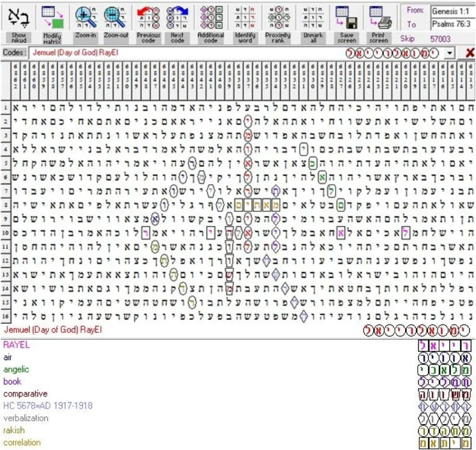Viewport: 476px width, 450px height.
Task: Click the olive Hebrew letters beside rakish
Action: click(445, 431)
